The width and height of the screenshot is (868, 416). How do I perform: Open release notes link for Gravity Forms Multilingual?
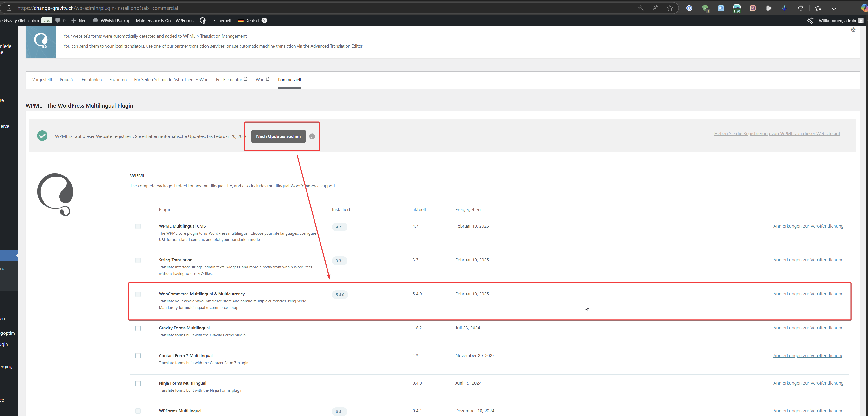[808, 328]
